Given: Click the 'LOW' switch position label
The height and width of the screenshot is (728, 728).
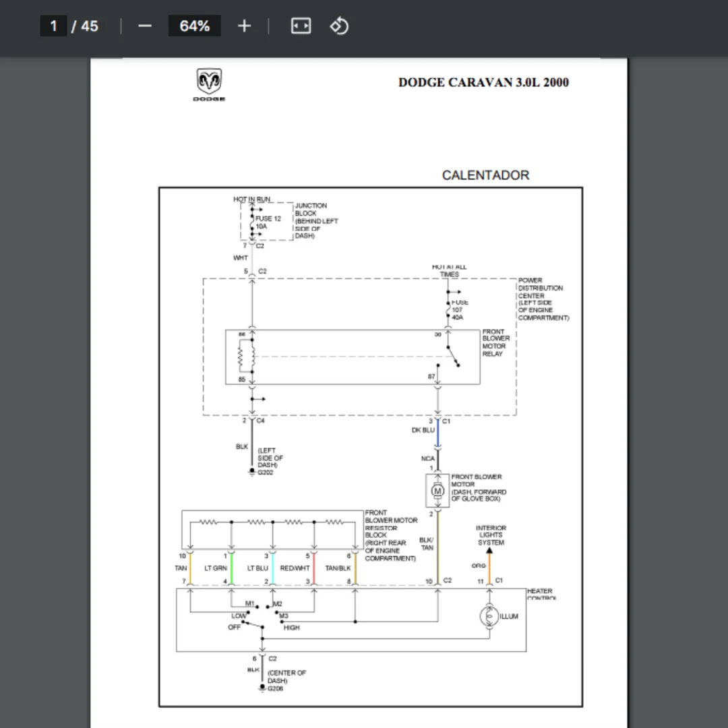Looking at the screenshot, I should click(239, 616).
